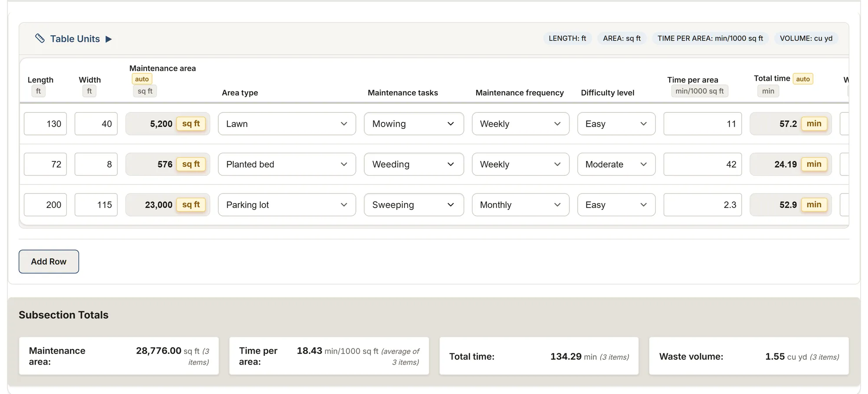The image size is (868, 394).
Task: Open Area type dropdown showing Planted bed
Action: [287, 164]
